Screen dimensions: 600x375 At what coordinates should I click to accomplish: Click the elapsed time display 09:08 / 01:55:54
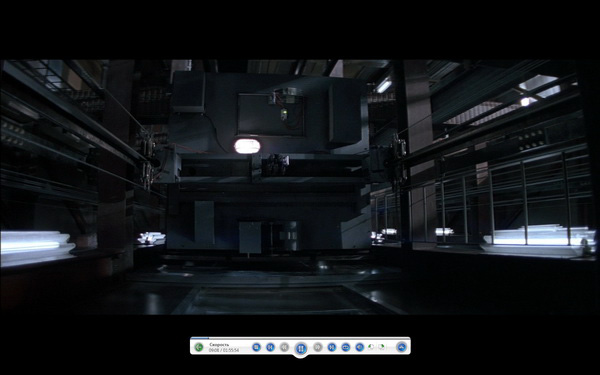tap(224, 350)
